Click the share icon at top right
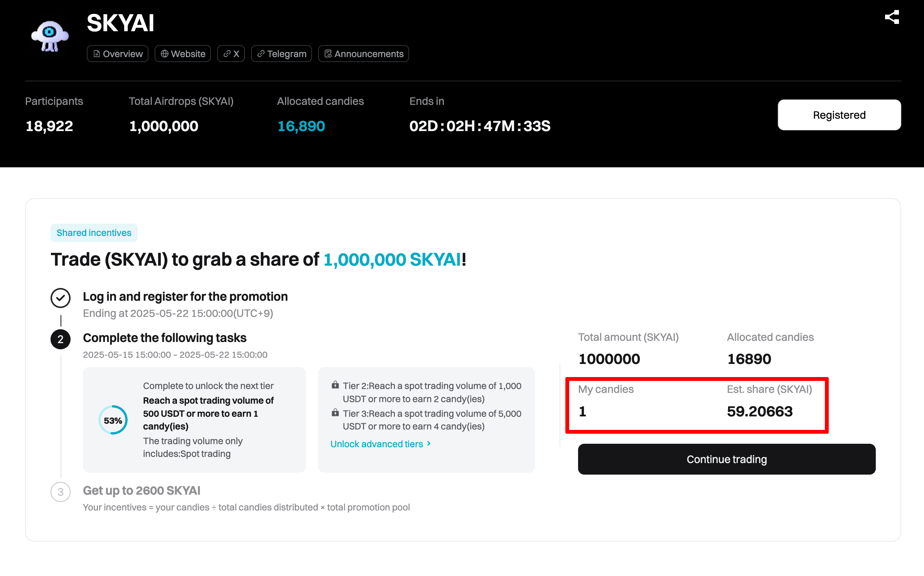Image resolution: width=924 pixels, height=576 pixels. click(x=892, y=17)
